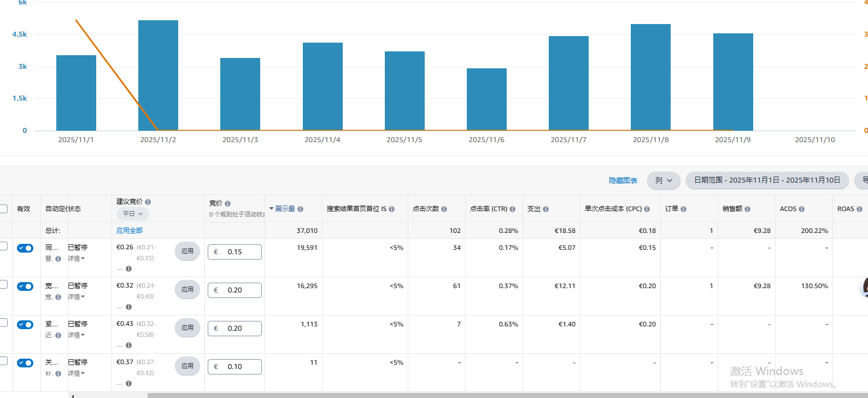
Task: Click the bid input field showing 0.15
Action: point(235,252)
